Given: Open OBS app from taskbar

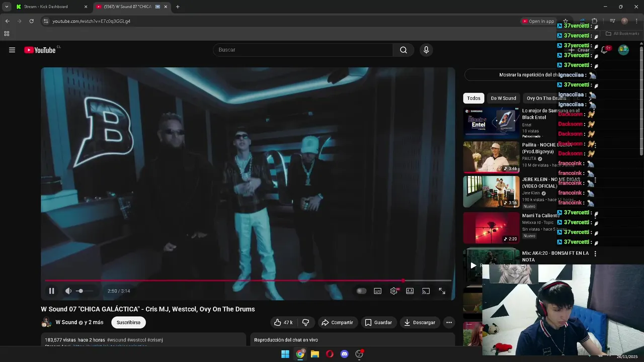Looking at the screenshot, I should pyautogui.click(x=359, y=354).
